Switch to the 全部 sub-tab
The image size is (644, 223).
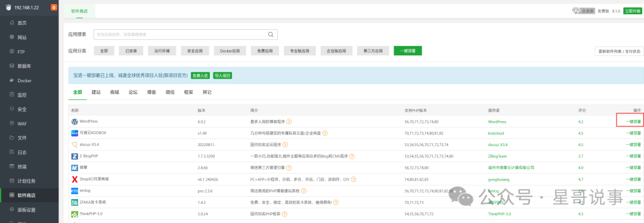coord(78,92)
